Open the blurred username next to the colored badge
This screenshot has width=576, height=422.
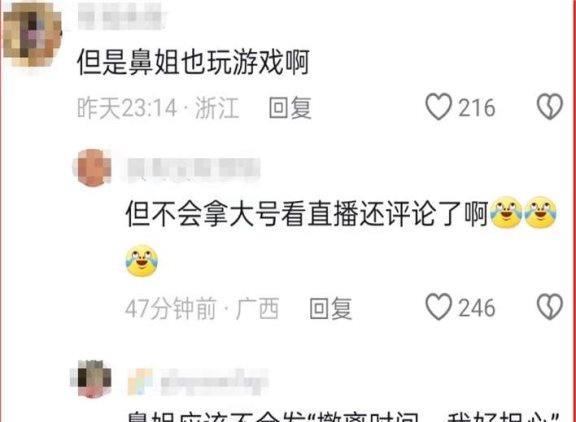click(214, 382)
